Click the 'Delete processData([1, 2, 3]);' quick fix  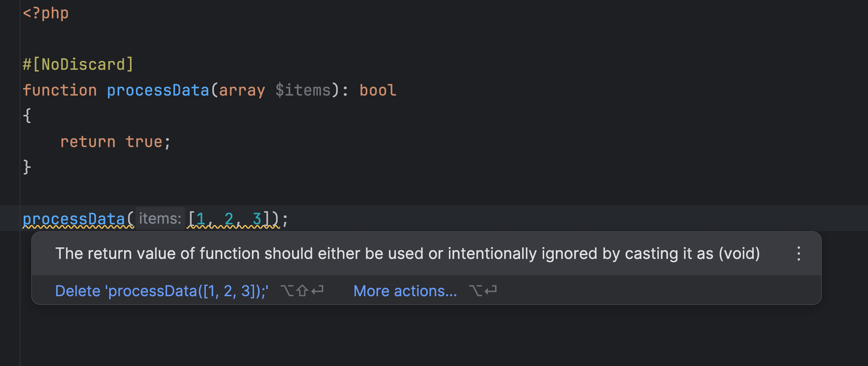click(162, 291)
